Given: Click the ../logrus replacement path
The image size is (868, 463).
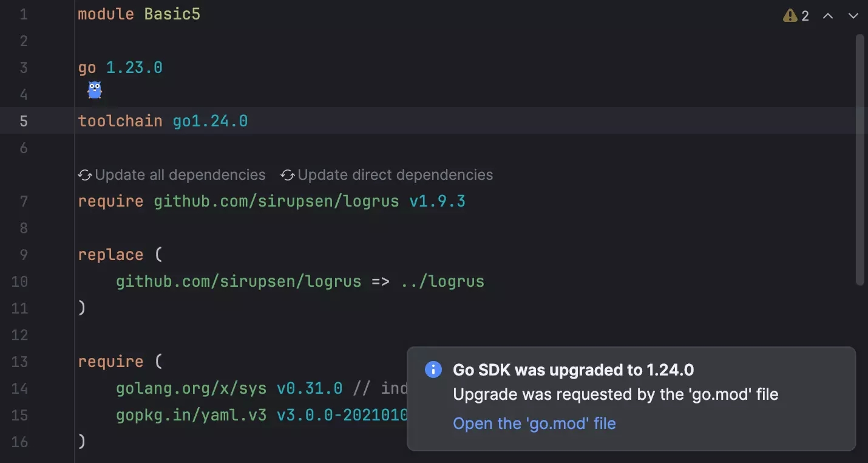Looking at the screenshot, I should click(442, 281).
